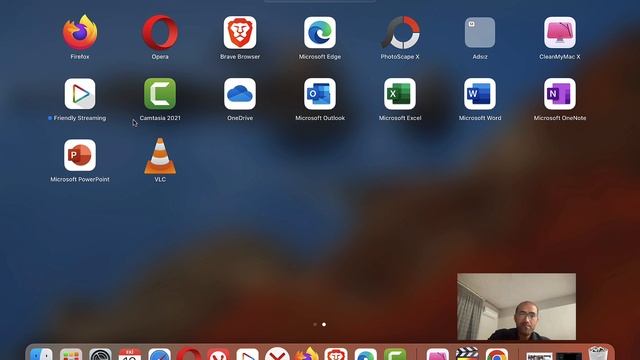Open Friendly Streaming from Launchpad grid
The width and height of the screenshot is (640, 360).
pyautogui.click(x=80, y=94)
